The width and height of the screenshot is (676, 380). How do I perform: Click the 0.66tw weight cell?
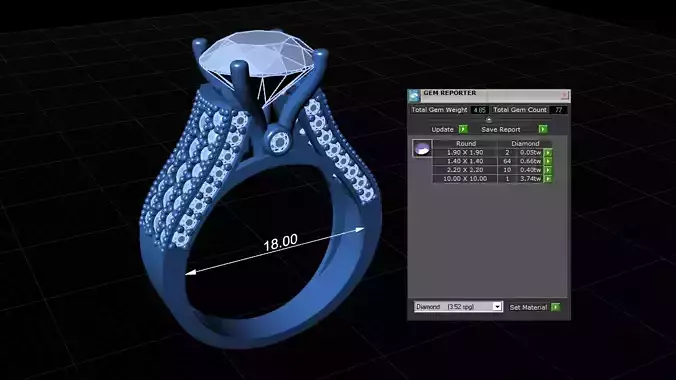click(530, 161)
